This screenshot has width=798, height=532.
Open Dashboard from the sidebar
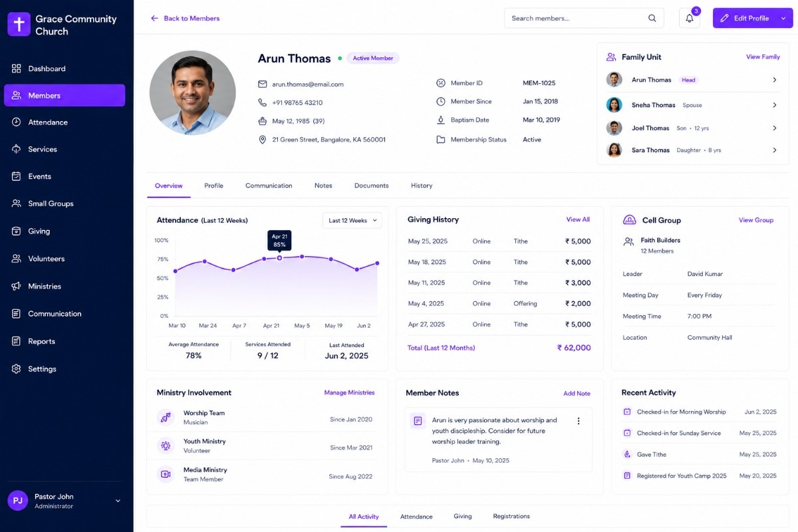(x=65, y=68)
